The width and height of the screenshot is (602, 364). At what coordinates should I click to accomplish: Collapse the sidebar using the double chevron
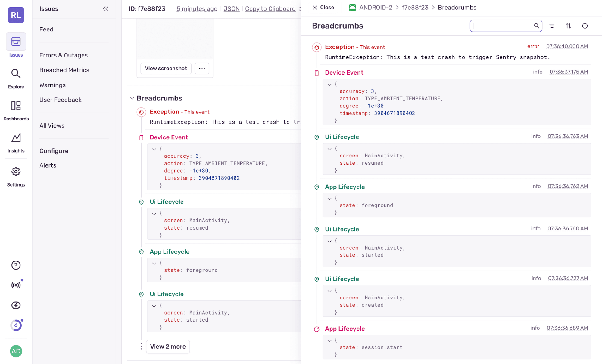point(105,9)
